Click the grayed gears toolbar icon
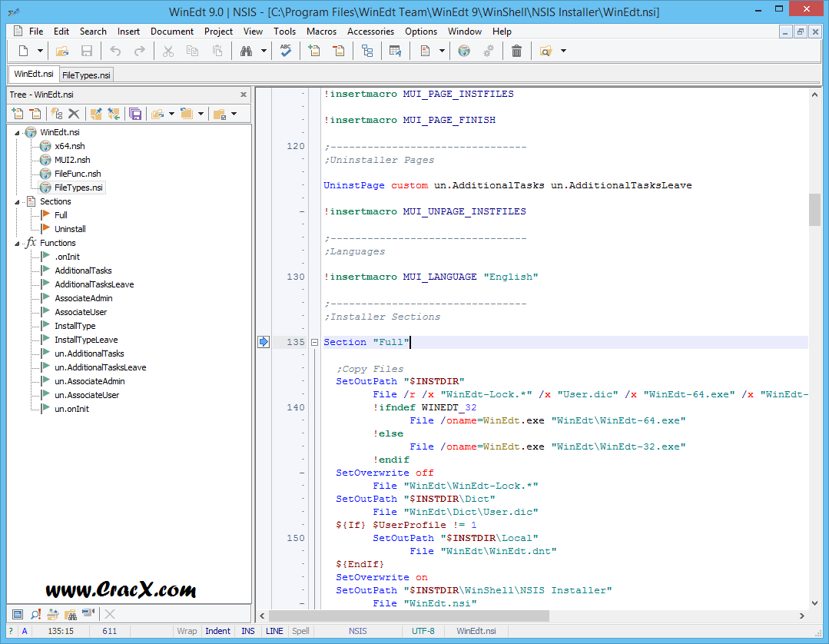 pos(489,51)
